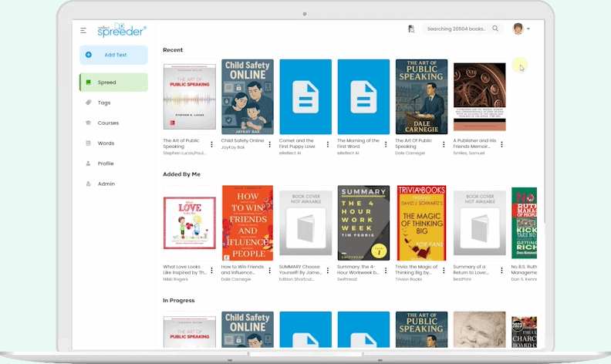Open Dale Carnegie Public Speaking cover in Recent

[422, 96]
